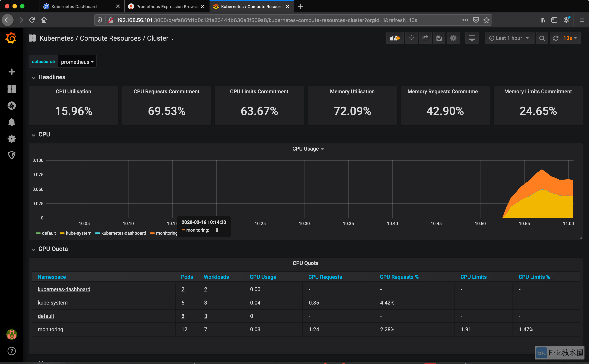Image resolution: width=589 pixels, height=364 pixels.
Task: Open the CPU Usage panel menu
Action: (x=308, y=149)
